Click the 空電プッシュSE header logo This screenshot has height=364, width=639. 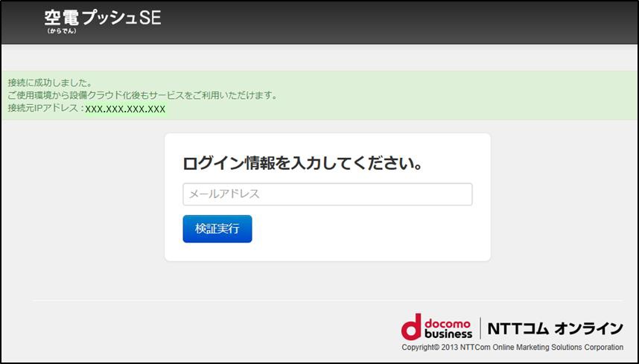[102, 18]
